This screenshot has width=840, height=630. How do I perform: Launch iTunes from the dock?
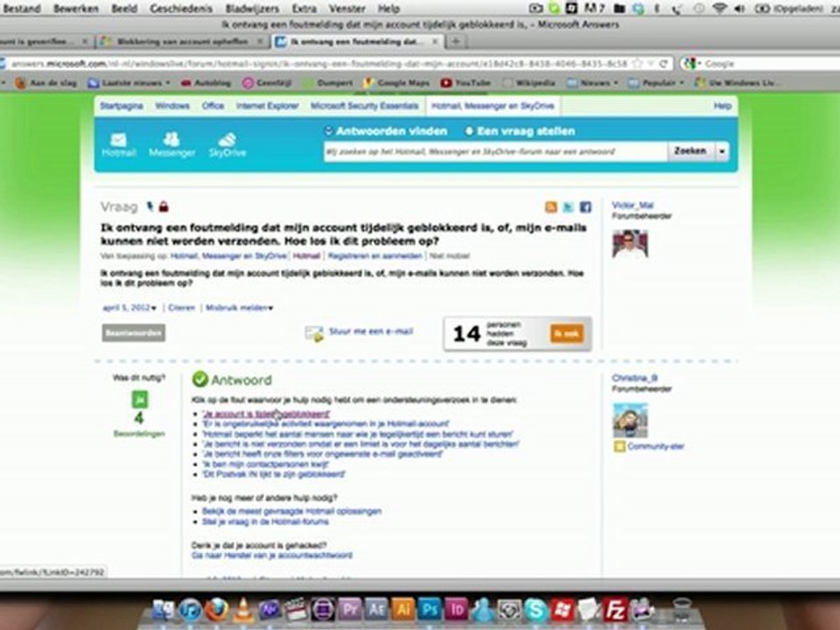(x=190, y=610)
